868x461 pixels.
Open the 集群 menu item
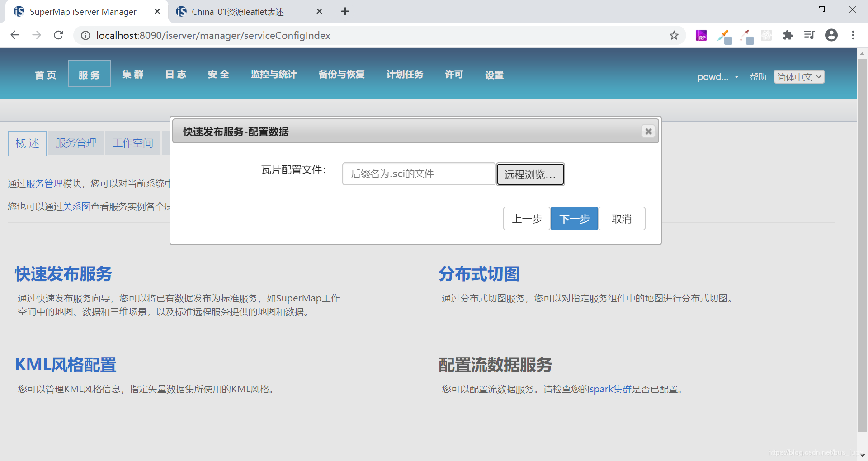(x=132, y=74)
